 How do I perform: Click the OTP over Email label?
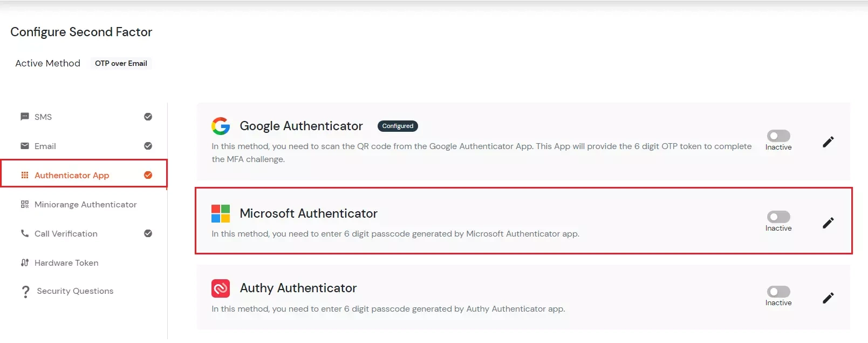[121, 63]
